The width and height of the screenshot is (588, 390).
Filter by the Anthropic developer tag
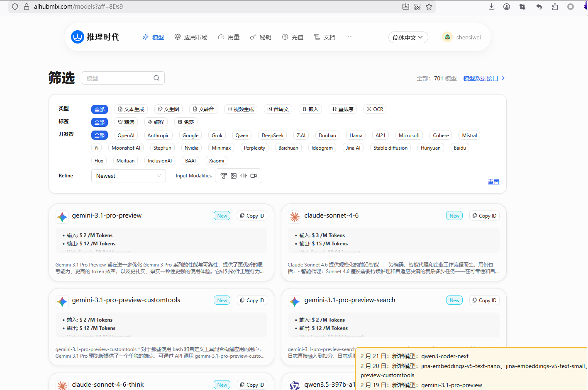[x=158, y=136]
